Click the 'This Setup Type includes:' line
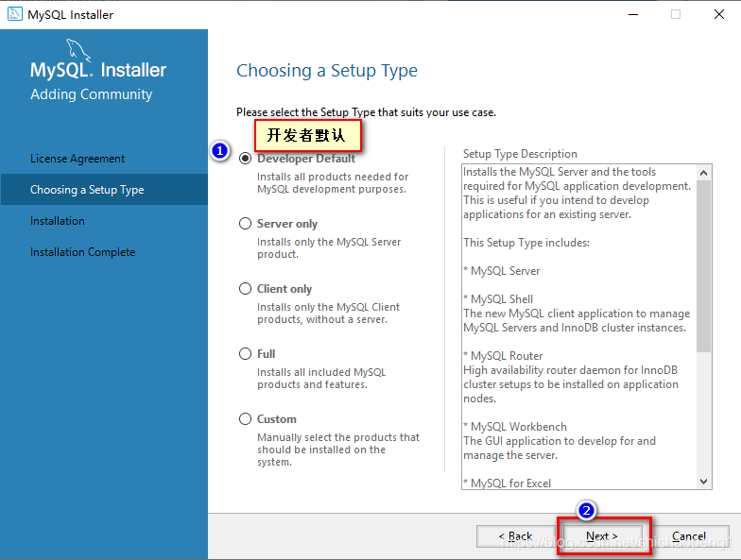The width and height of the screenshot is (741, 560). tap(526, 243)
